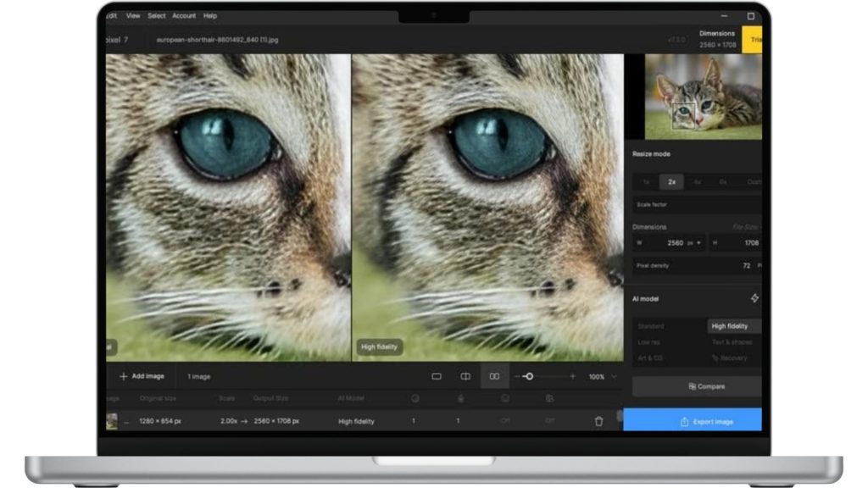This screenshot has height=488, width=868.
Task: Click the zoom in plus icon
Action: [x=572, y=376]
